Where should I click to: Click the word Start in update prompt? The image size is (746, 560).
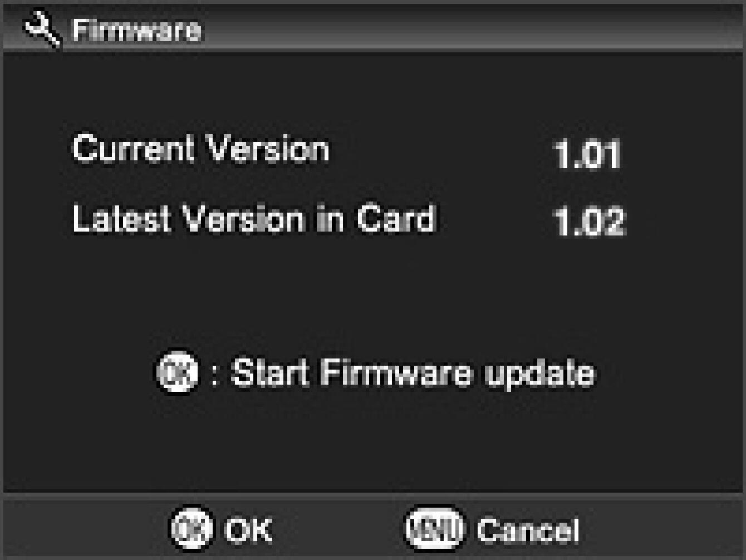pos(271,372)
